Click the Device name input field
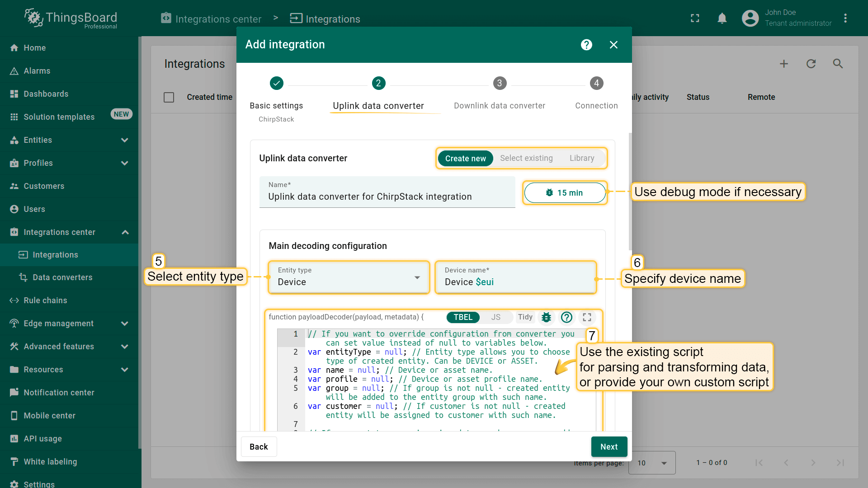868x488 pixels. click(x=515, y=282)
